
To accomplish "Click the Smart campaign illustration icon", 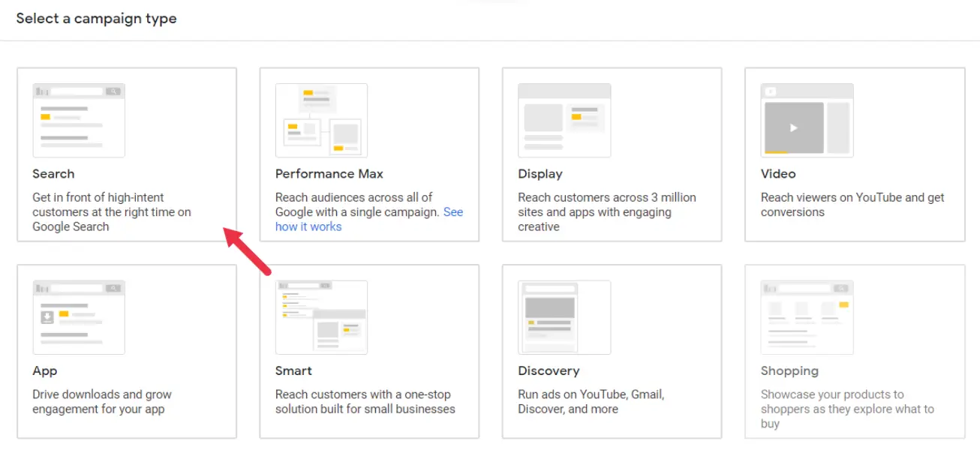I will [321, 317].
